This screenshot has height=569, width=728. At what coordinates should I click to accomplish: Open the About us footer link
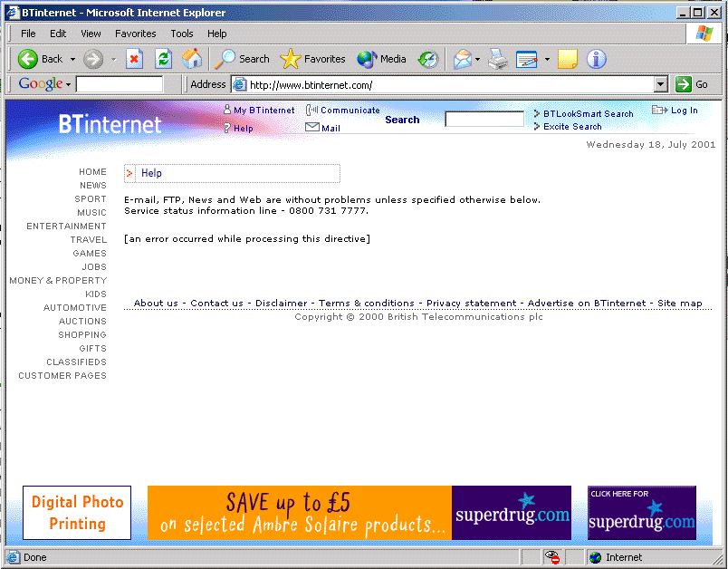[156, 304]
